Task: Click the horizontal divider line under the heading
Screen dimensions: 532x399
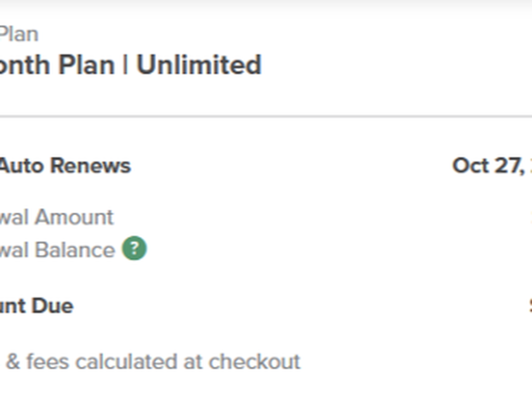Action: 266,117
